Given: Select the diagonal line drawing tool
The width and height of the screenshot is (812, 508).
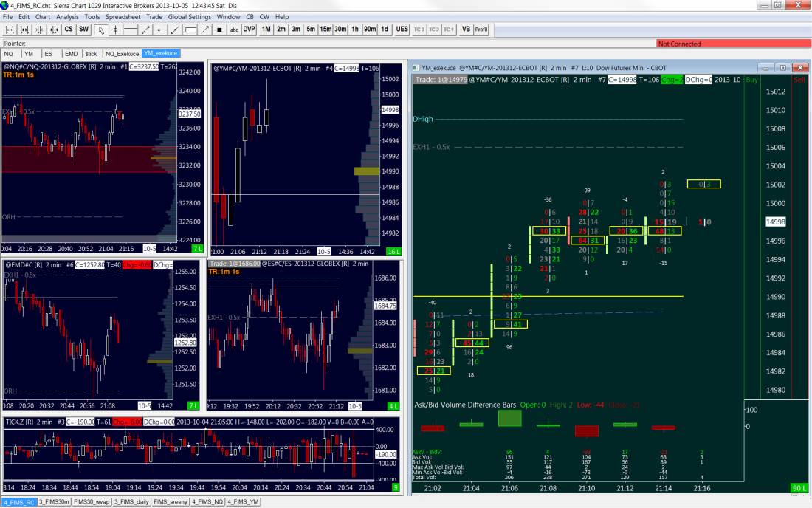Looking at the screenshot, I should (145, 30).
